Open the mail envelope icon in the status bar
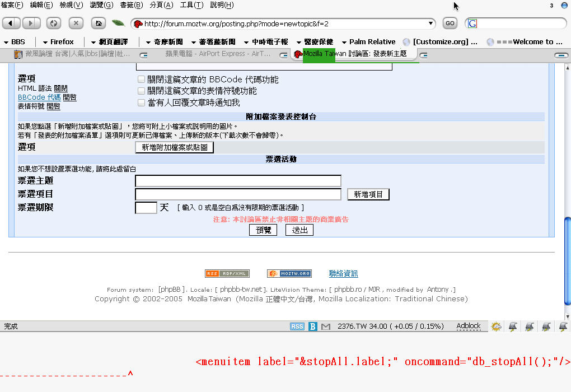This screenshot has height=392, width=571. coord(326,326)
